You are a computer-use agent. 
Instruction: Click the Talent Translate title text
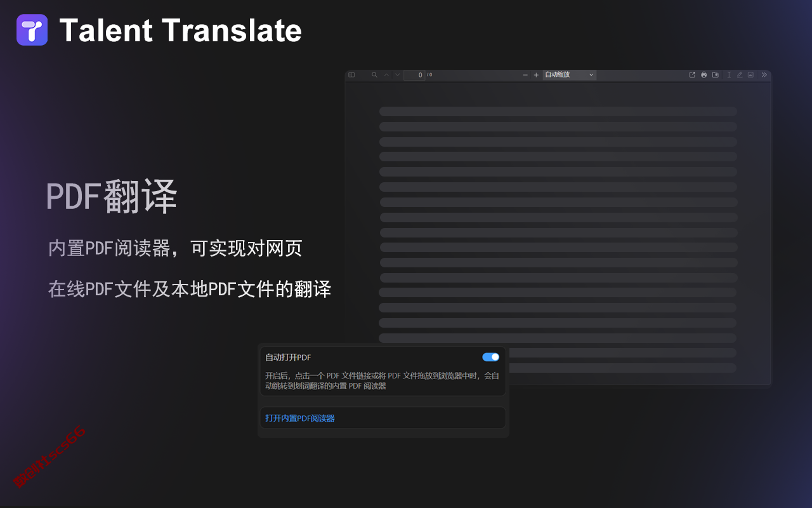tap(181, 30)
